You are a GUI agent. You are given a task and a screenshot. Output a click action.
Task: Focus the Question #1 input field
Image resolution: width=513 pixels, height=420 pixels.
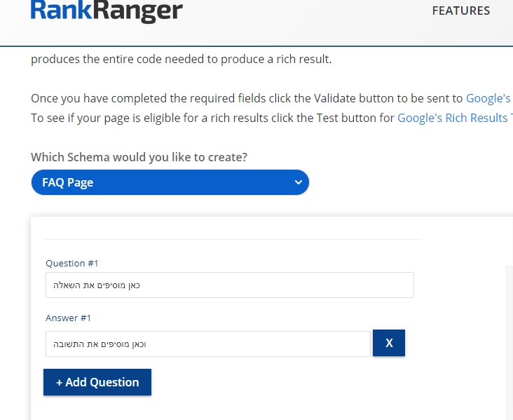click(x=229, y=285)
